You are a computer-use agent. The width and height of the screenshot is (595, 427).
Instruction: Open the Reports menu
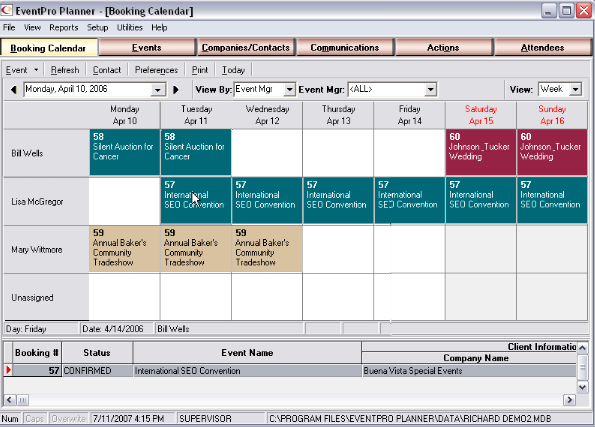(x=63, y=28)
